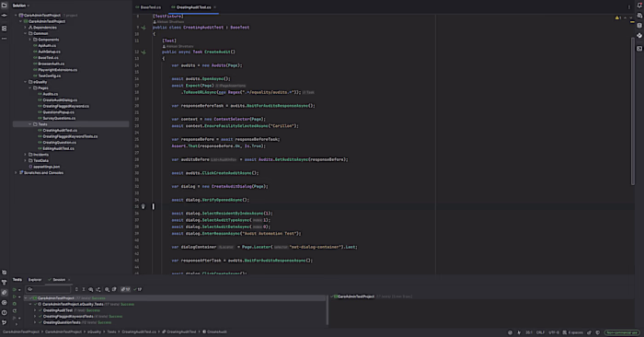Click eQuality breadcrumb in navigation bar
The width and height of the screenshot is (644, 337).
94,332
